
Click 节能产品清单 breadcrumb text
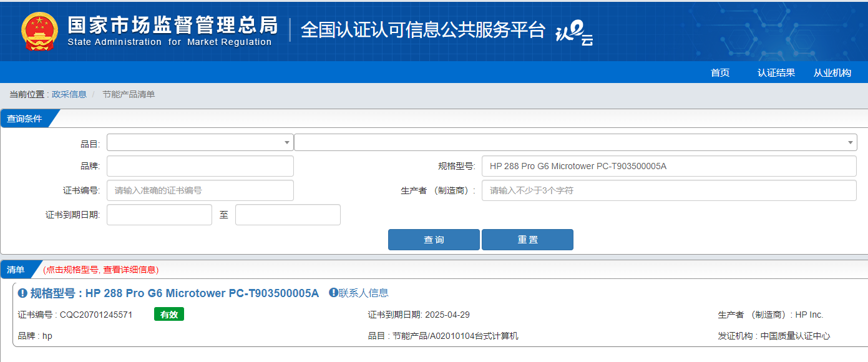pyautogui.click(x=129, y=94)
